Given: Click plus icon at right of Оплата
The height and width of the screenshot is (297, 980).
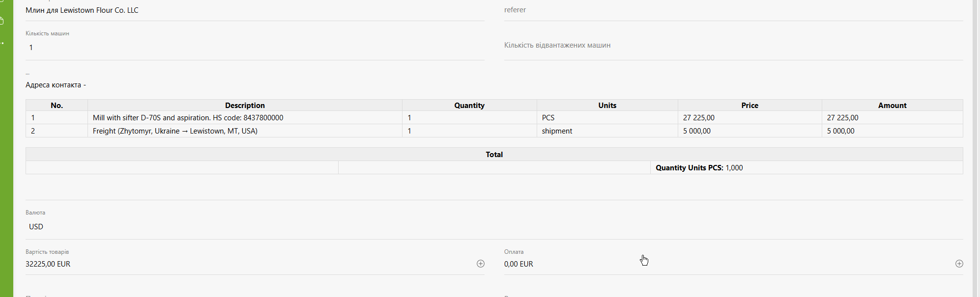Looking at the screenshot, I should [959, 264].
